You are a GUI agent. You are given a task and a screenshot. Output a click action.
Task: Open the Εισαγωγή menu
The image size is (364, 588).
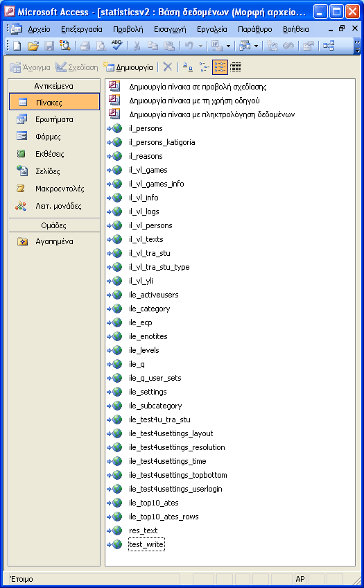(170, 29)
